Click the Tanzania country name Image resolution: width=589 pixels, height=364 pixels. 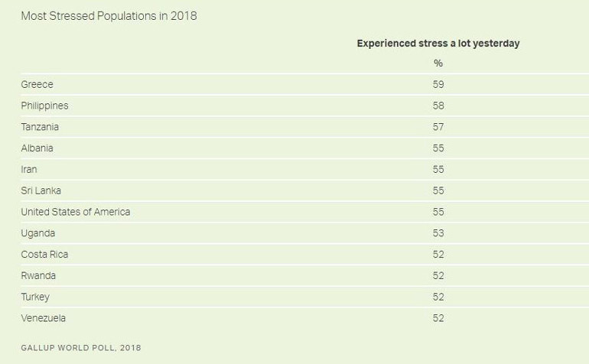[x=40, y=127]
